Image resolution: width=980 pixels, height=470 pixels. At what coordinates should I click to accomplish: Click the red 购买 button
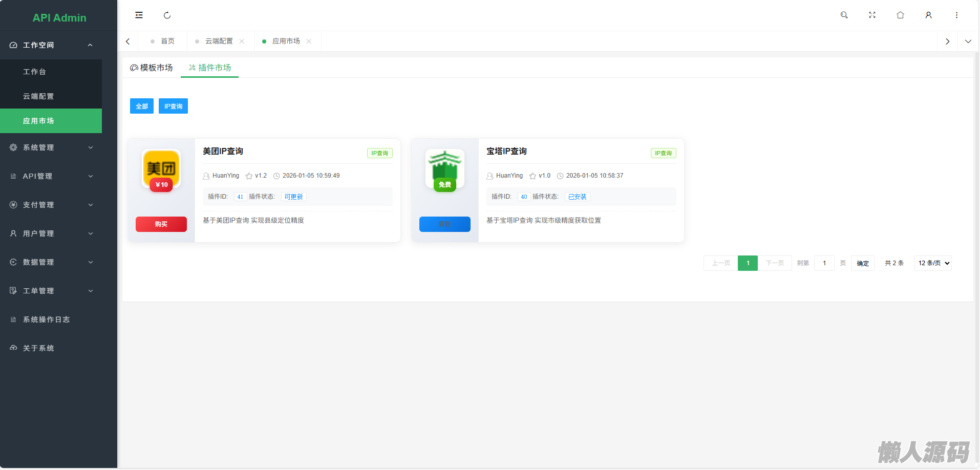161,224
